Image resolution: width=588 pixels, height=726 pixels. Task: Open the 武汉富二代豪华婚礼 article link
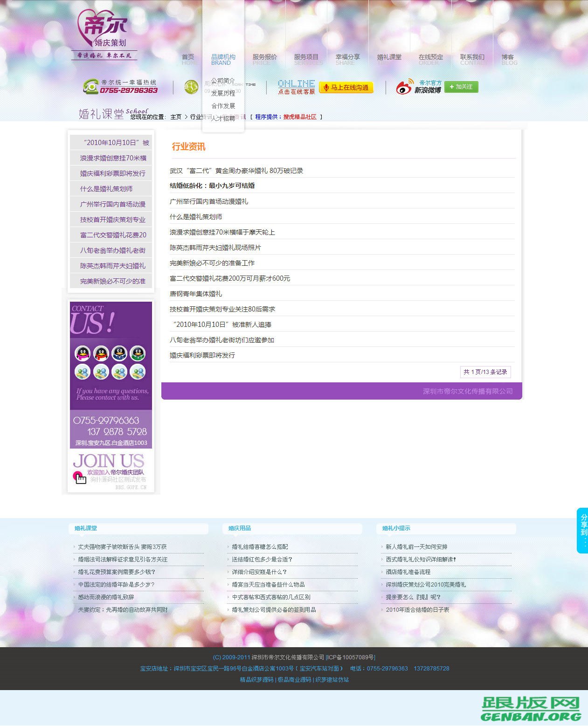(235, 171)
